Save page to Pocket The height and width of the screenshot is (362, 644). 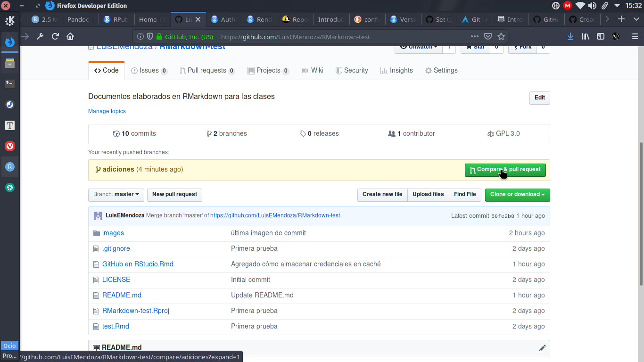[488, 36]
